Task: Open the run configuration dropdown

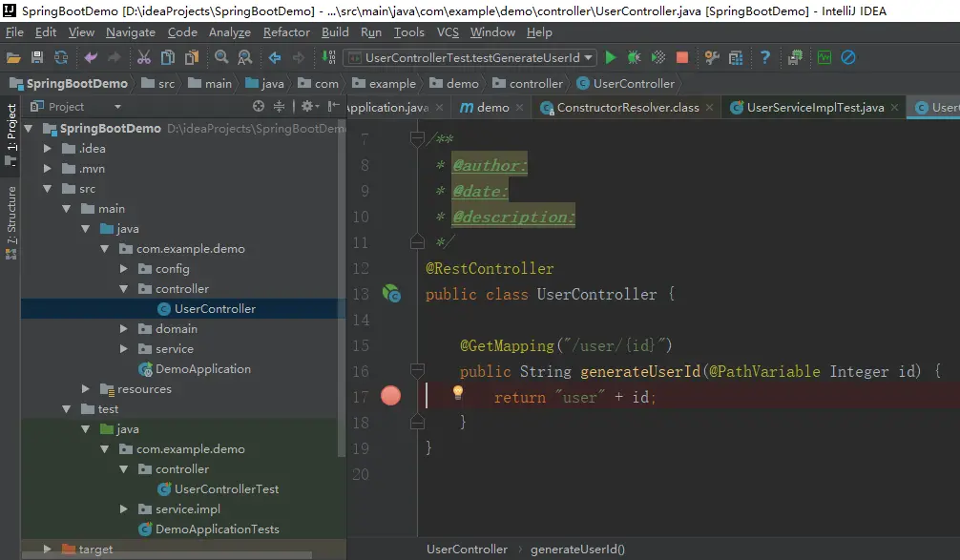Action: coord(589,57)
